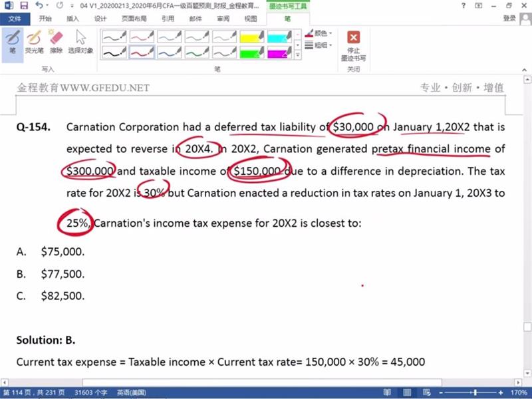
Task: Activate the Eraser (擦除) tool
Action: (57, 42)
